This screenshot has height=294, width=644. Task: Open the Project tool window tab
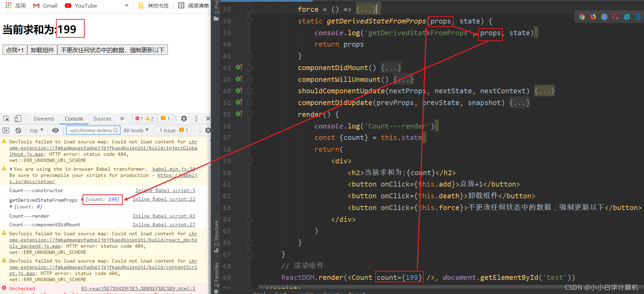tap(216, 11)
